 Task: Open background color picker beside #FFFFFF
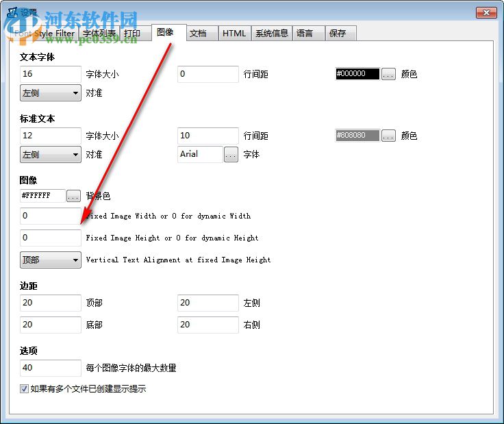73,196
